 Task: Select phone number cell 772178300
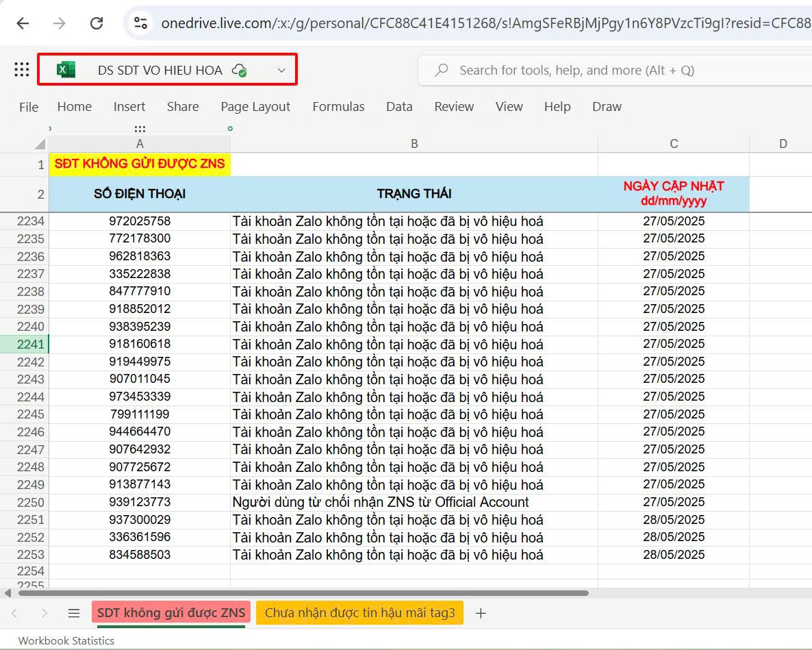pos(140,239)
